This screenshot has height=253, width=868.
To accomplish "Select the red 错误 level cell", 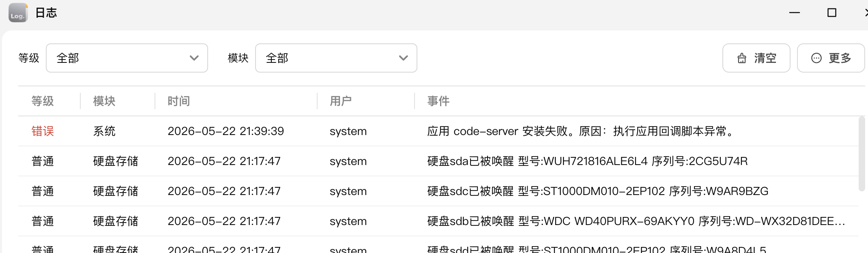I will coord(43,131).
